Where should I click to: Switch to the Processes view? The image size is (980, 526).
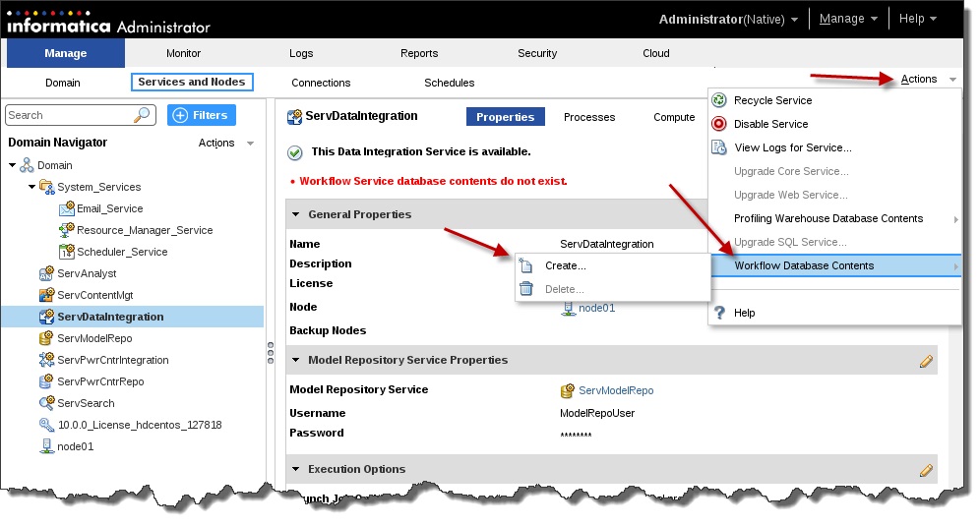tap(588, 117)
